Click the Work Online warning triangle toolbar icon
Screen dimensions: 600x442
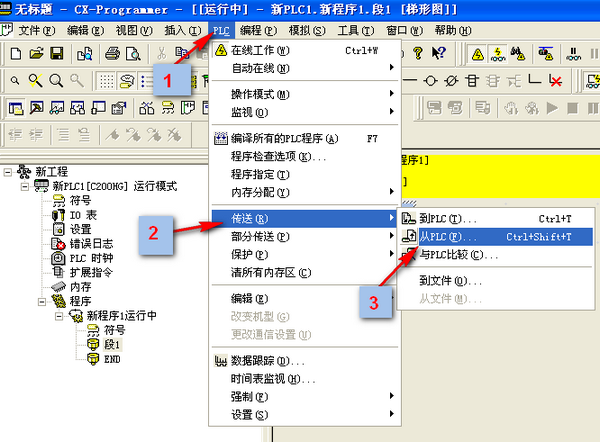[478, 54]
